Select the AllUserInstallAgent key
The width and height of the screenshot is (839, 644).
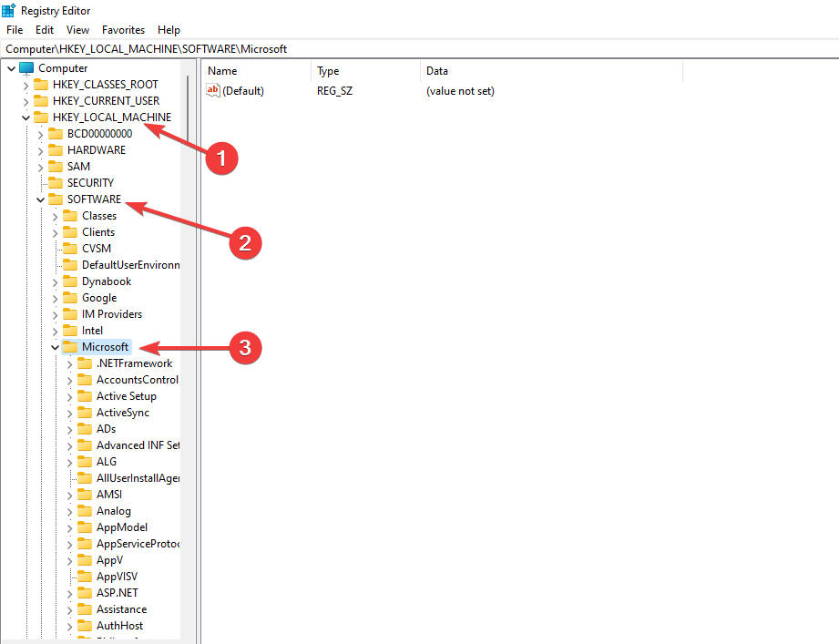138,478
